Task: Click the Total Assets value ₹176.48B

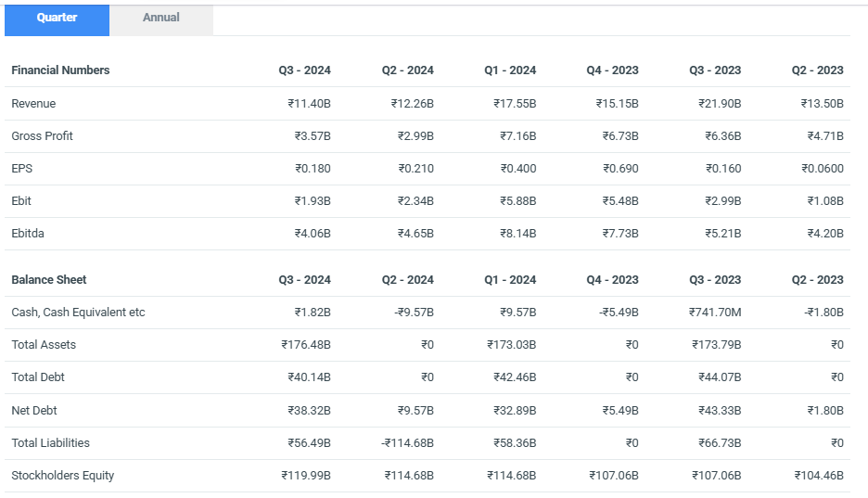Action: [x=306, y=345]
